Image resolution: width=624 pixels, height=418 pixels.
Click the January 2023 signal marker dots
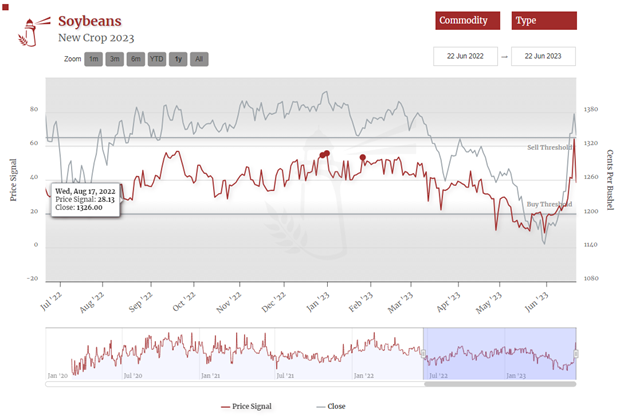pyautogui.click(x=325, y=154)
